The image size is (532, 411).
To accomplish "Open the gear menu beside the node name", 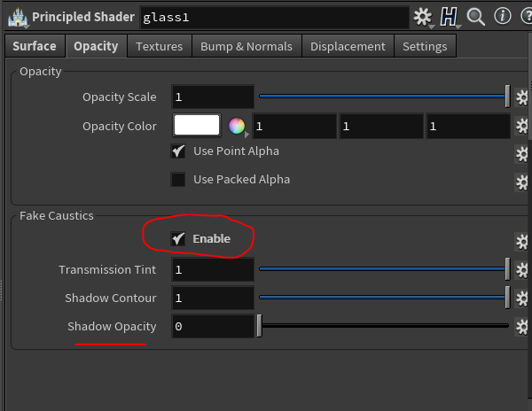I will tap(423, 17).
